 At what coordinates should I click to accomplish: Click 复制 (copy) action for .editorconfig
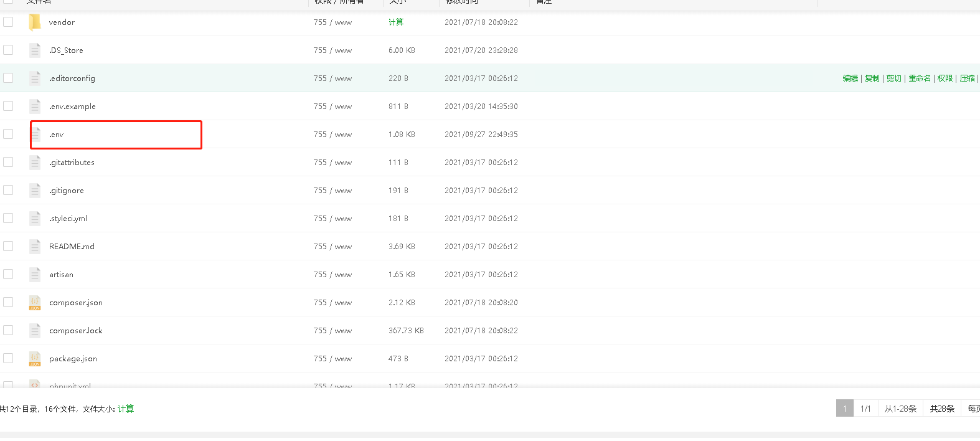pyautogui.click(x=872, y=78)
